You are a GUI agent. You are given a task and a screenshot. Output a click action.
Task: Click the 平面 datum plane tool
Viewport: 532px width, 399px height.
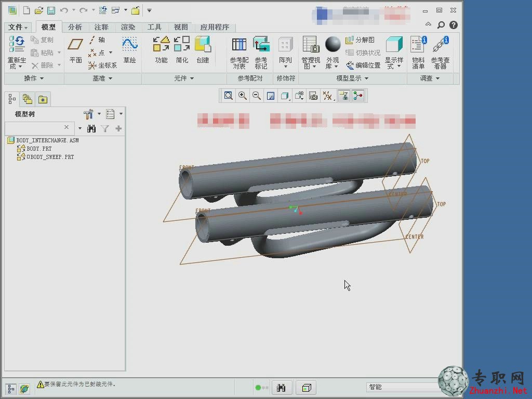[76, 50]
